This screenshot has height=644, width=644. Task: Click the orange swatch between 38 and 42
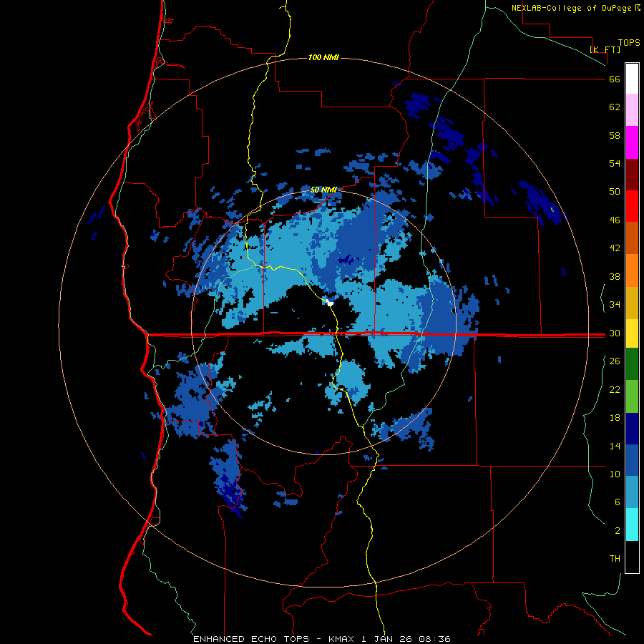(x=632, y=270)
